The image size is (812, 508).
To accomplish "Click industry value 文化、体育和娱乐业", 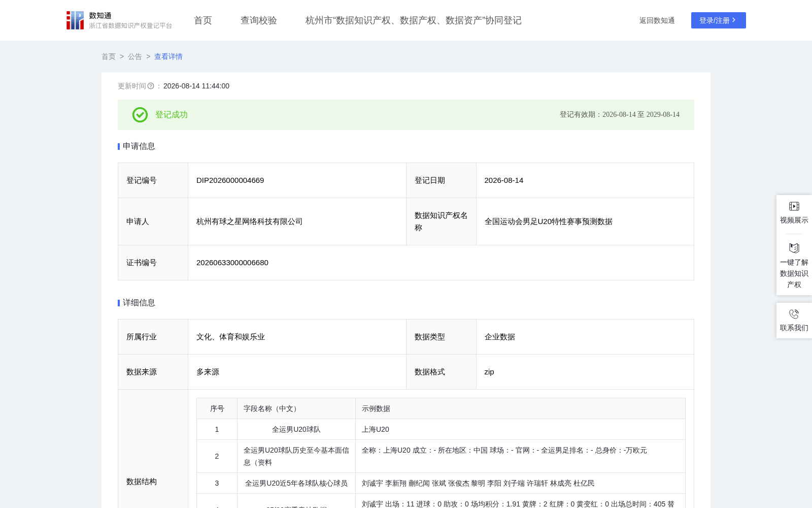I will click(230, 337).
